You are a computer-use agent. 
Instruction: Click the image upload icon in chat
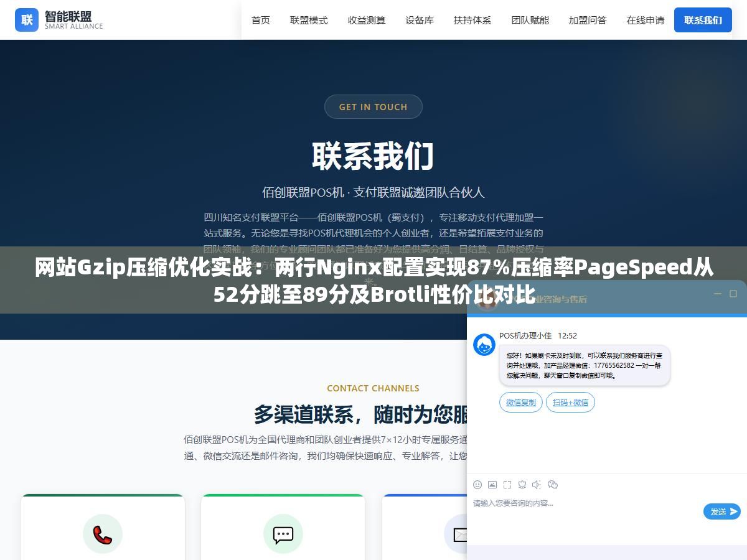tap(492, 485)
